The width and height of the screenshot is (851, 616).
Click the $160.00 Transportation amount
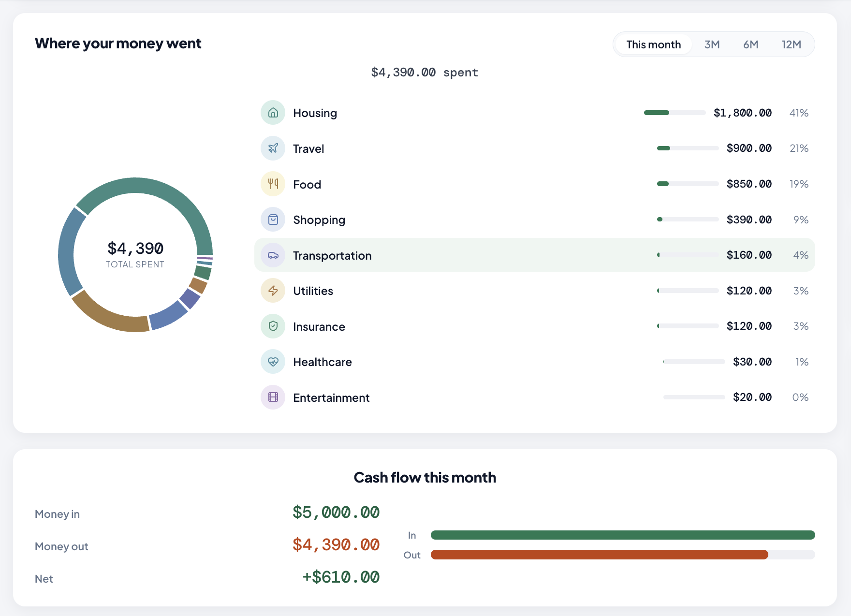(x=749, y=255)
